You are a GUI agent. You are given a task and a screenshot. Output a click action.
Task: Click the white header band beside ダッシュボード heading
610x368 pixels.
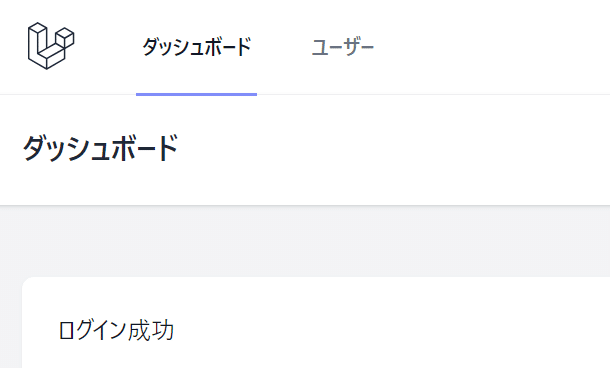pos(393,150)
